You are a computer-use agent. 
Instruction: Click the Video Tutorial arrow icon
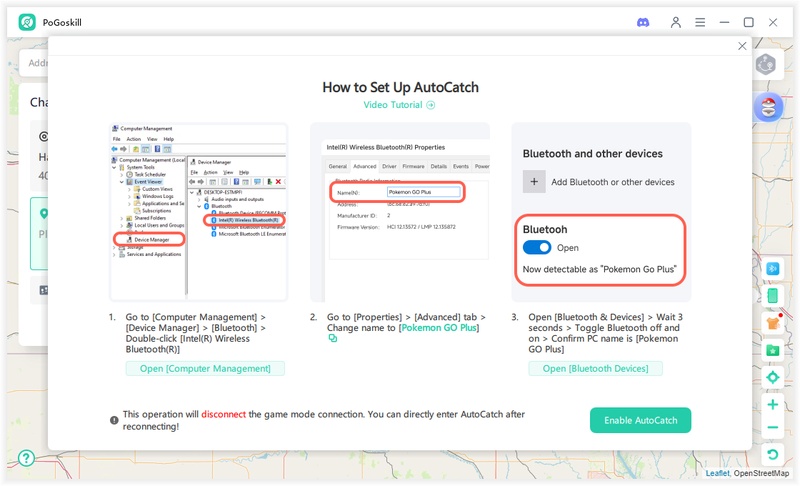pyautogui.click(x=431, y=105)
